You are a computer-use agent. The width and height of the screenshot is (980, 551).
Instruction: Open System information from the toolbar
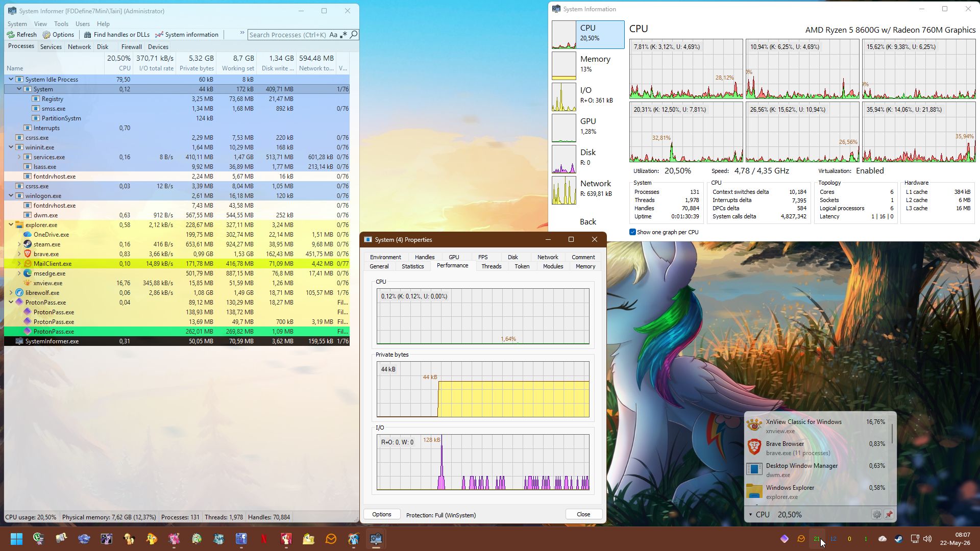click(187, 35)
